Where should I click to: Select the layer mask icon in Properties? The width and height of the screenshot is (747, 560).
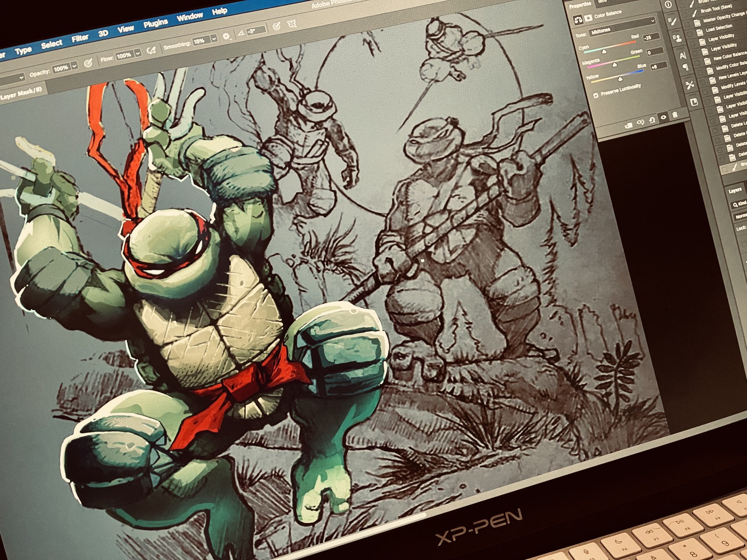(x=588, y=19)
